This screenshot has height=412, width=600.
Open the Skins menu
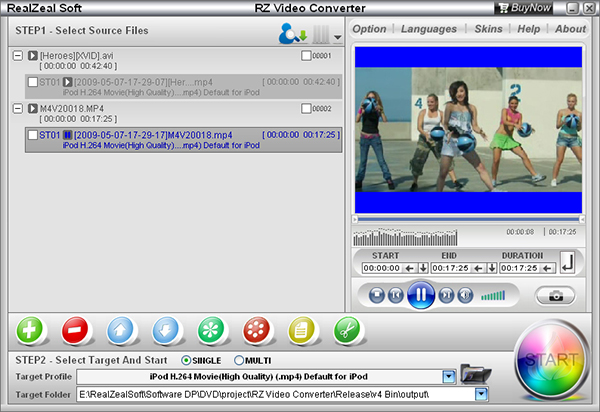click(x=488, y=29)
